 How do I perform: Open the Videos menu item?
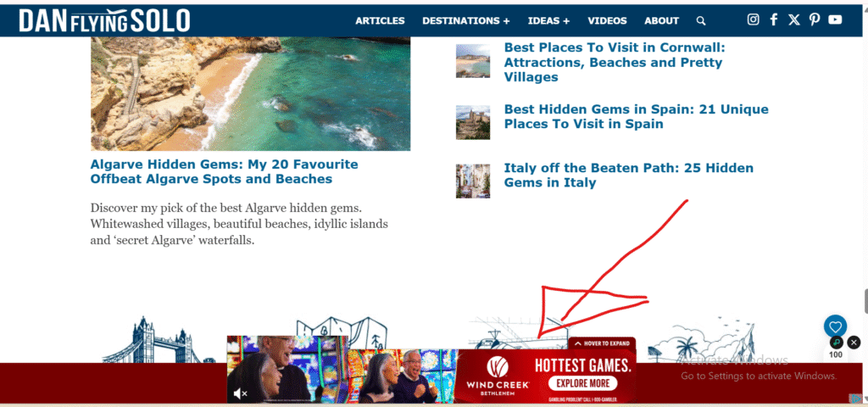click(x=607, y=20)
